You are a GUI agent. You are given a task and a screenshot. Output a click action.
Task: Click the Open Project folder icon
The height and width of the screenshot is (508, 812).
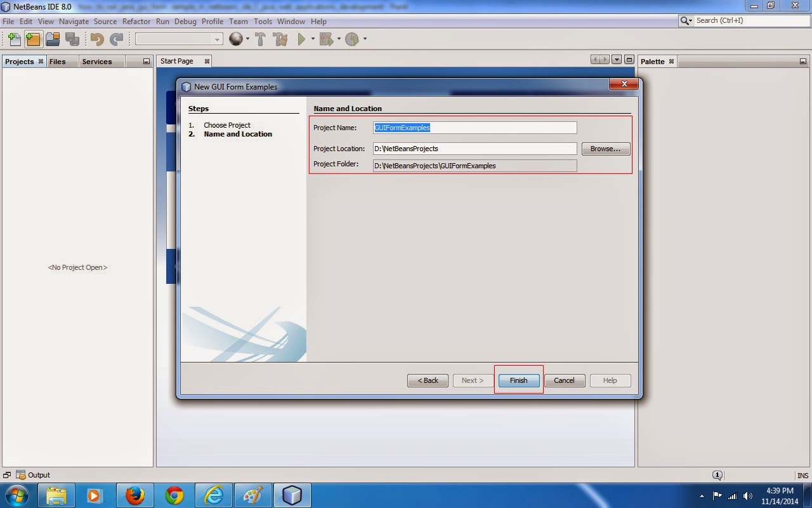(x=53, y=39)
